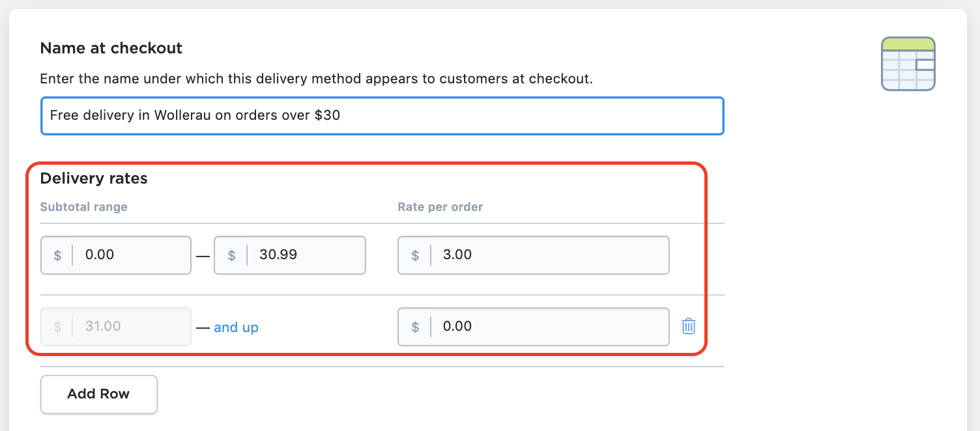The height and width of the screenshot is (431, 980).
Task: Click the Delivery rates heading
Action: point(94,178)
